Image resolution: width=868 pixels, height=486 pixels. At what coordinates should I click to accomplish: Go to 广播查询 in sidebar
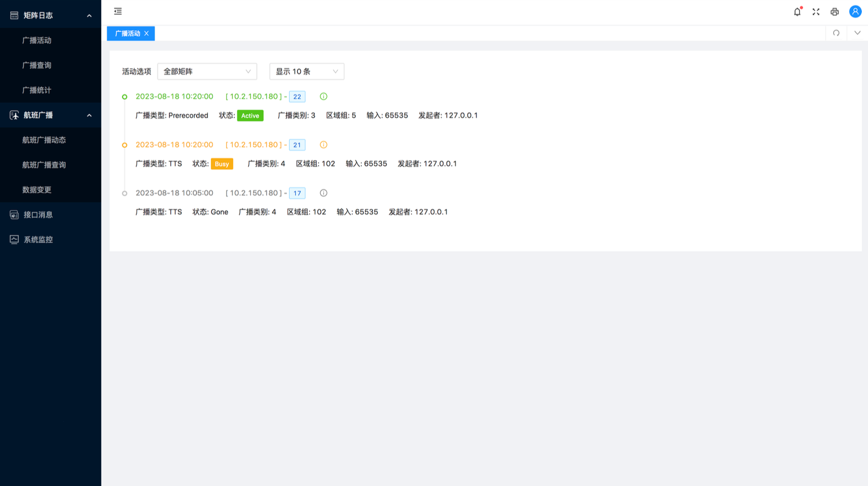[x=37, y=65]
